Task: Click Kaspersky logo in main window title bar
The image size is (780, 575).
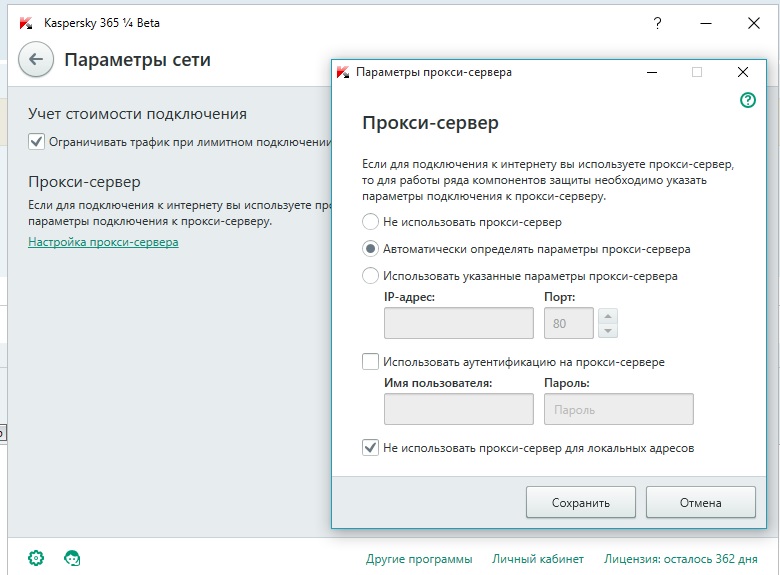Action: pyautogui.click(x=26, y=23)
